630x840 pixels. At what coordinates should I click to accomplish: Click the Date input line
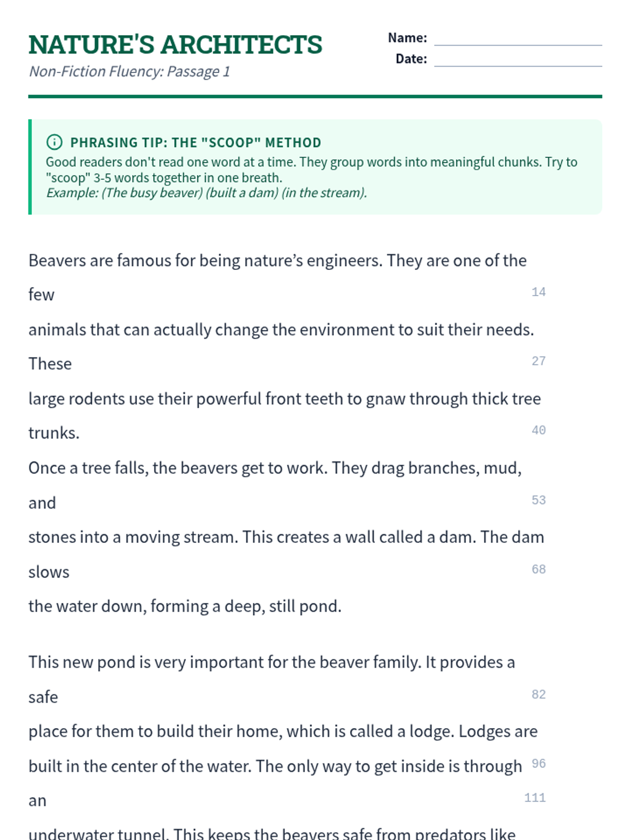click(518, 60)
